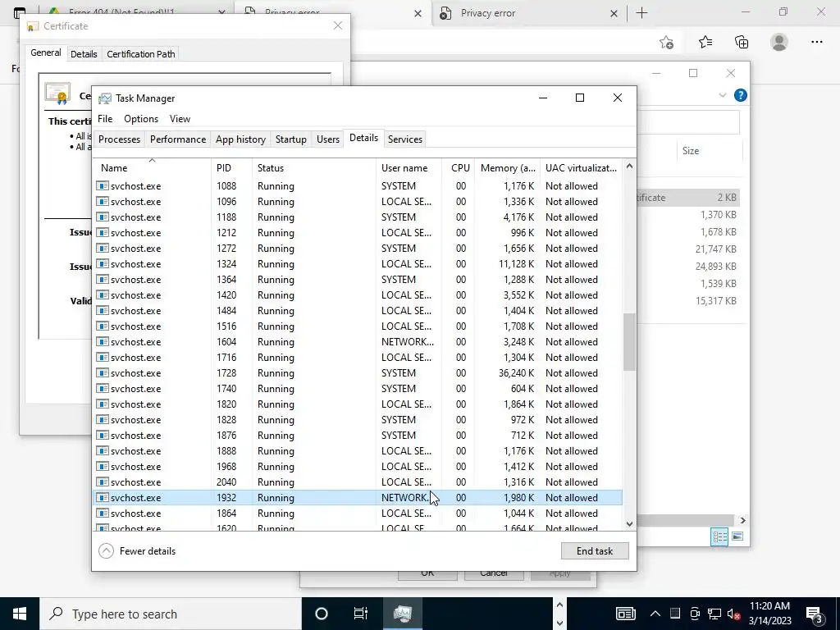The image size is (840, 630).
Task: Switch to the App history tab
Action: pyautogui.click(x=240, y=139)
